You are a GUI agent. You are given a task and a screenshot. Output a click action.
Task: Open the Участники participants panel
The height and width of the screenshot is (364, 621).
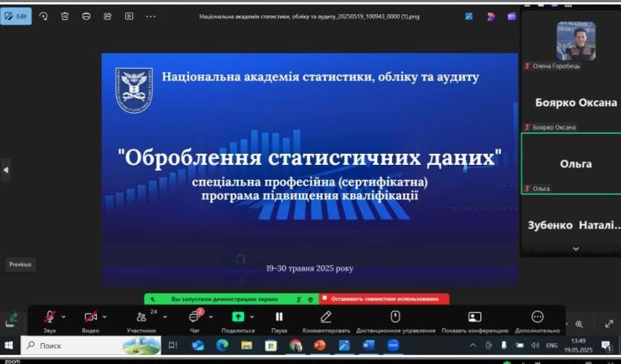click(141, 316)
